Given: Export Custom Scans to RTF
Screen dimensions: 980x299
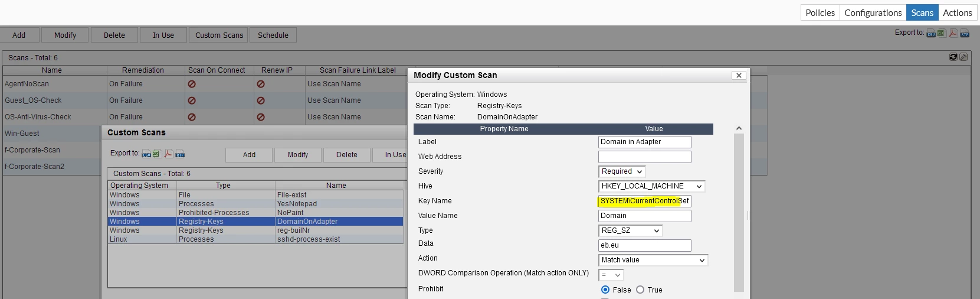Looking at the screenshot, I should (x=180, y=154).
